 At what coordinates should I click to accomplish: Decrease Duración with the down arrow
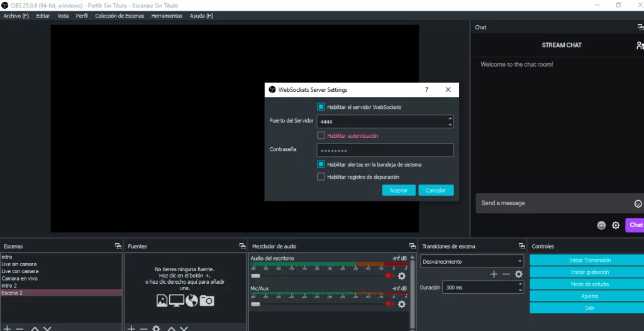click(x=520, y=290)
